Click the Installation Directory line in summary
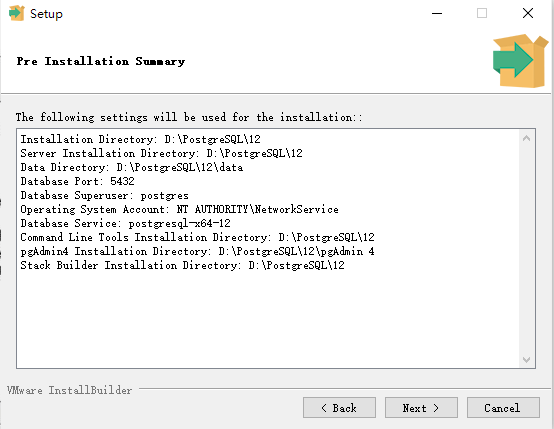 coord(140,139)
